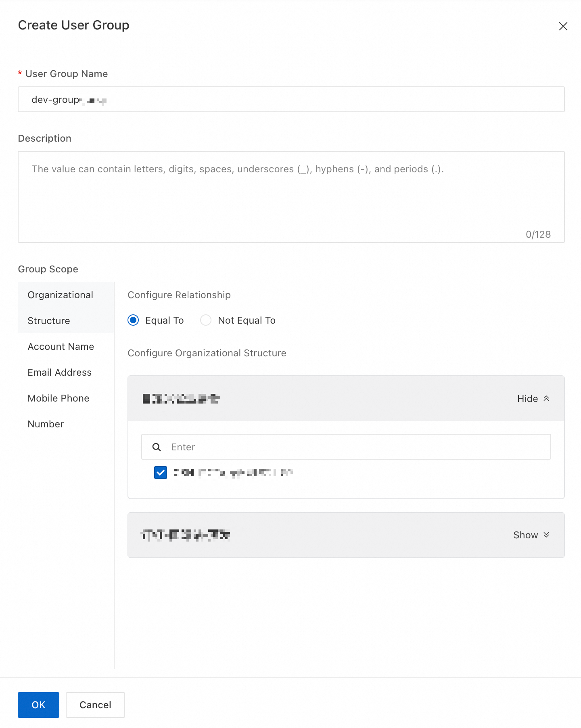Click the double-chevron up icon beside Hide
This screenshot has height=728, width=581.
point(546,398)
